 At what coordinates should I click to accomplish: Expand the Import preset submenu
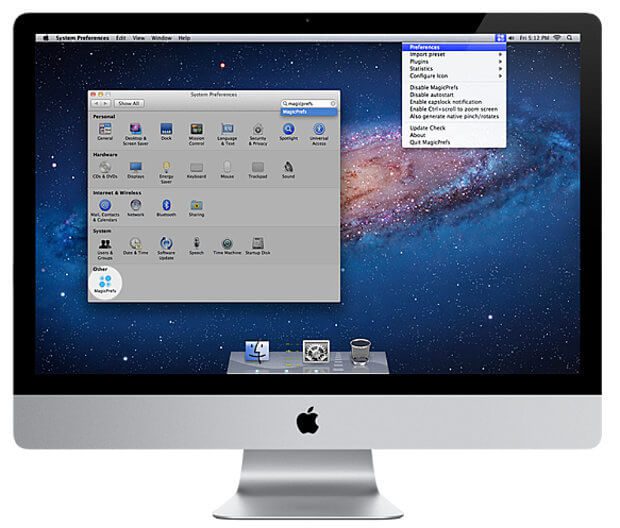[454, 54]
